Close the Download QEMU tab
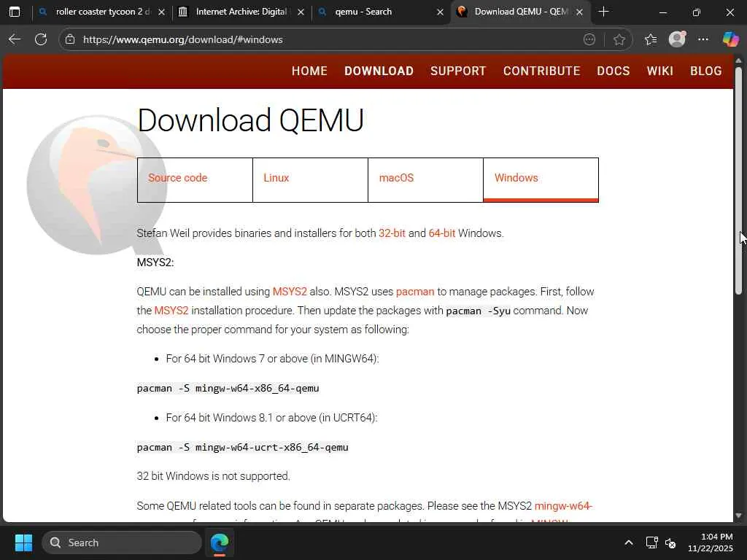The width and height of the screenshot is (747, 560). click(x=579, y=12)
